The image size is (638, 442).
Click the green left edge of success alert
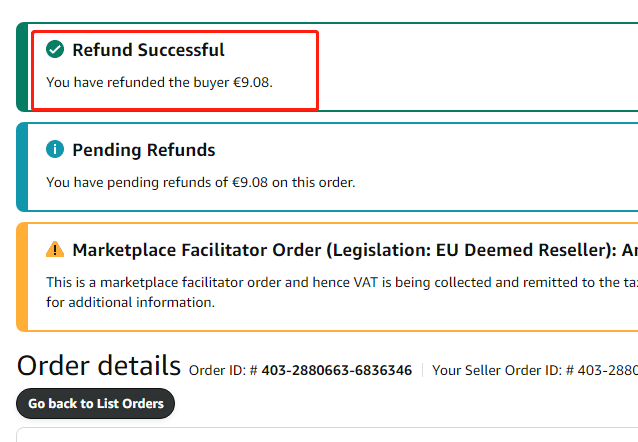[21, 67]
